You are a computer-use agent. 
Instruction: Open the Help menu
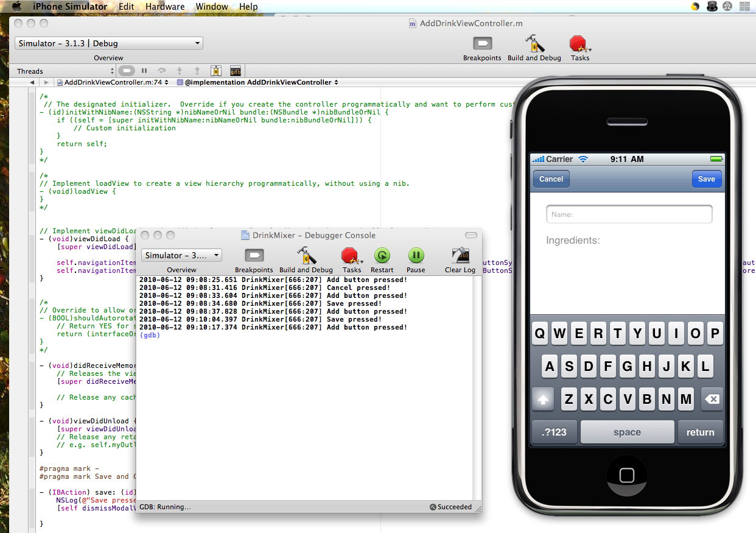coord(248,7)
